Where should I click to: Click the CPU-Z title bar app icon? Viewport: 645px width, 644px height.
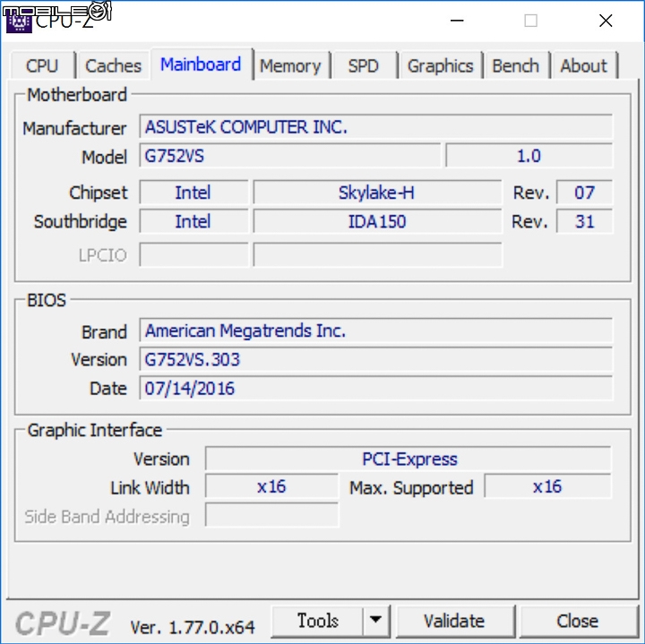pos(19,21)
